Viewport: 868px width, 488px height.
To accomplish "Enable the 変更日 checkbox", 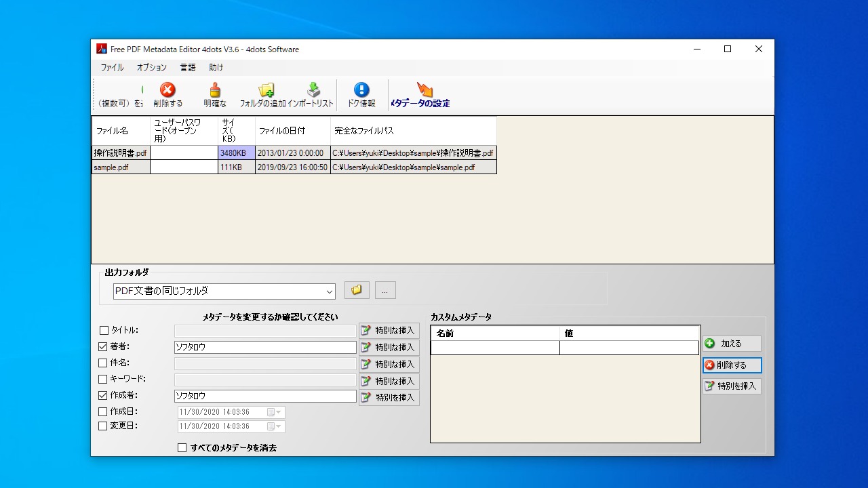I will [103, 426].
